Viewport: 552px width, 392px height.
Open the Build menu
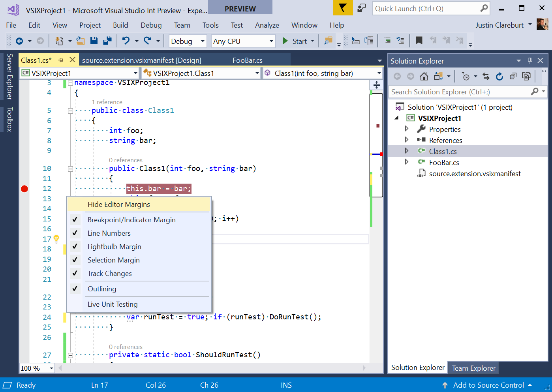[x=120, y=25]
